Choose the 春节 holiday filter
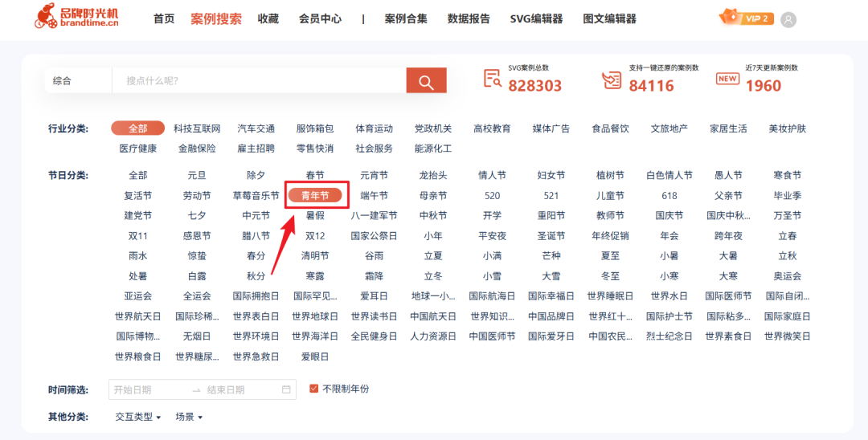 coord(315,175)
